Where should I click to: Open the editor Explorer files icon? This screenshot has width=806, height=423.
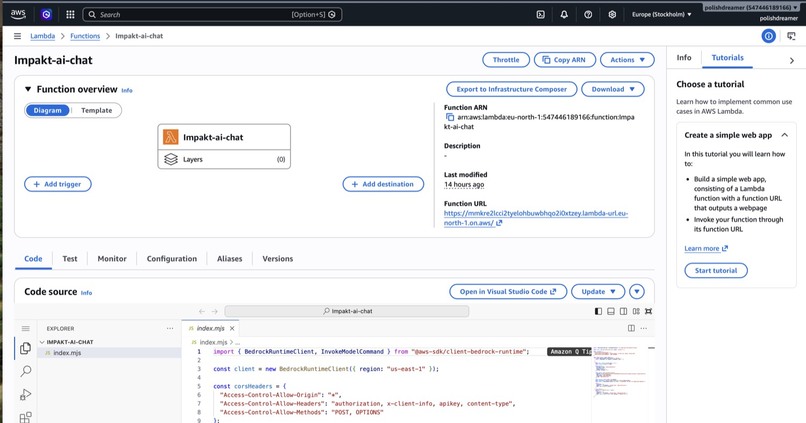25,348
